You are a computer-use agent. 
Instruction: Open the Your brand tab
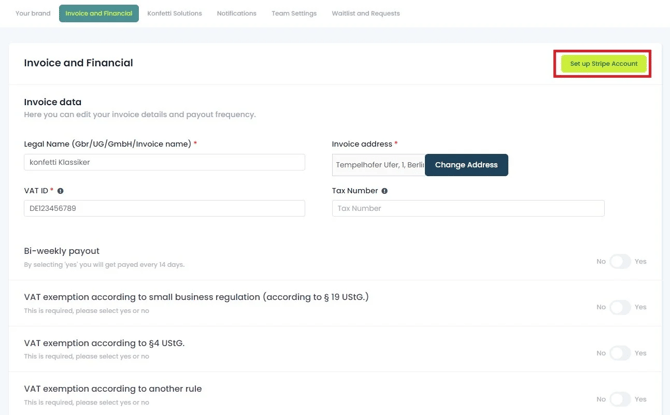(x=33, y=14)
